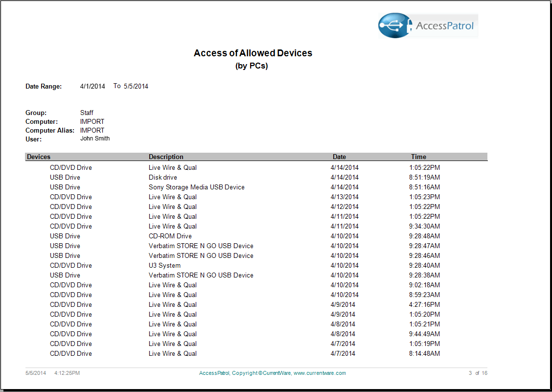The height and width of the screenshot is (392, 552).
Task: Click the date 4/13/2014
Action: pos(345,197)
